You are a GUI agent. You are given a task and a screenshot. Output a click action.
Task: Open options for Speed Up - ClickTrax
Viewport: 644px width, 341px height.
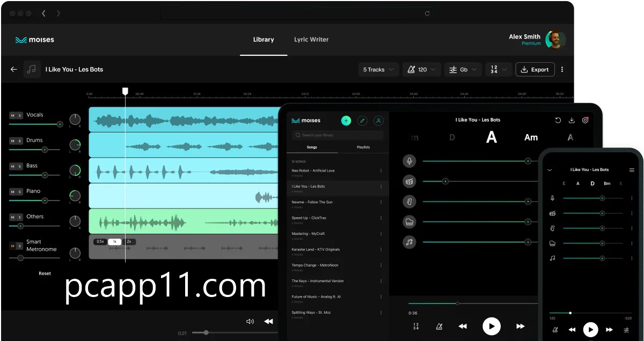381,218
